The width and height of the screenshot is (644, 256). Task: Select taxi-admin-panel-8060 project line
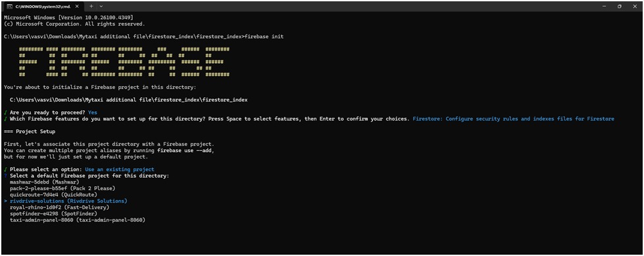[78, 220]
